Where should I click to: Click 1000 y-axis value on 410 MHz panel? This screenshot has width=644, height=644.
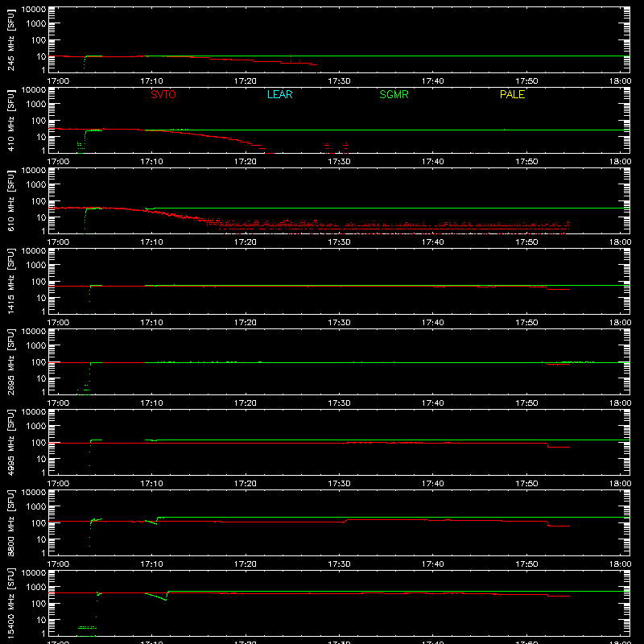(x=36, y=104)
